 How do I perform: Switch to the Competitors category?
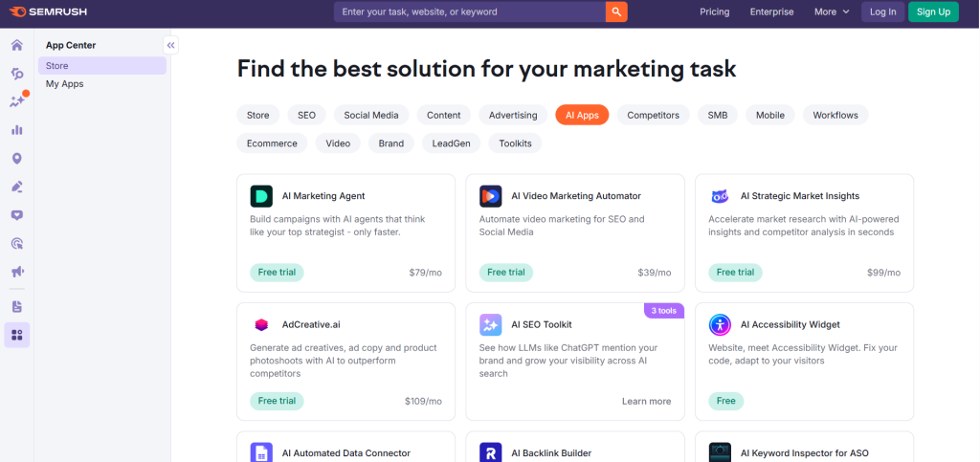point(653,115)
